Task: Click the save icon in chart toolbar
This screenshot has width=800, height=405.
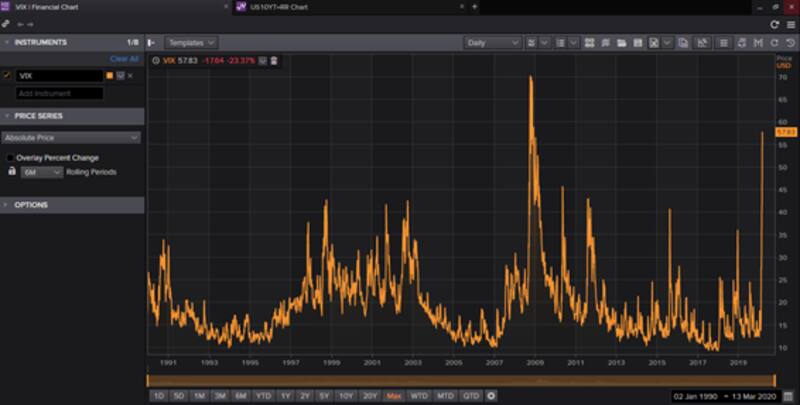Action: tap(637, 43)
